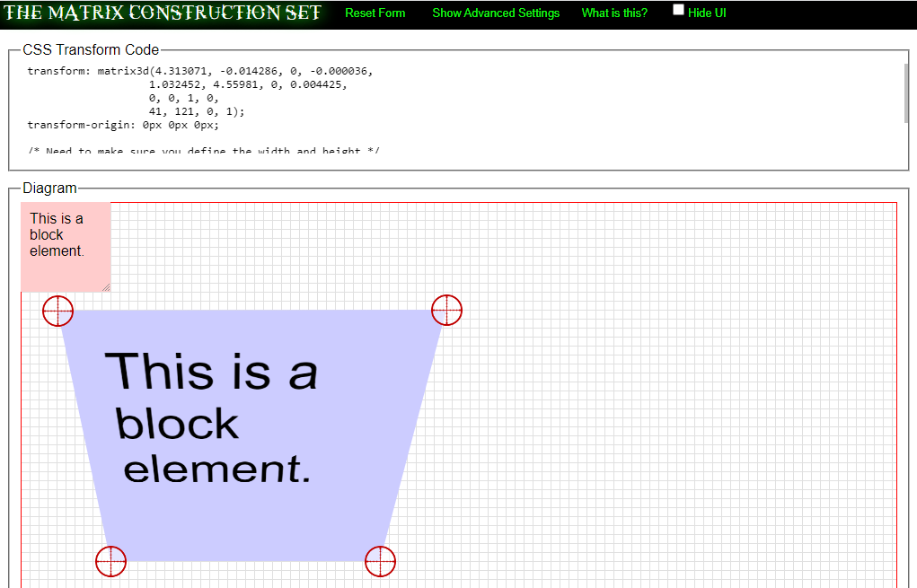Click the matrix3d line in the code box
The image size is (917, 588).
199,71
